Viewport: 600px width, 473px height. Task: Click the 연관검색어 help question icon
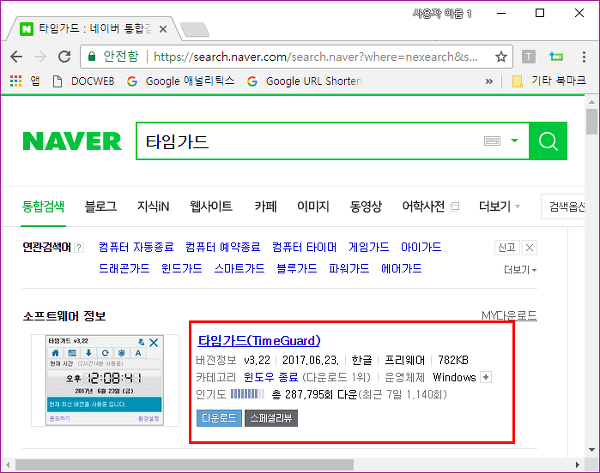78,248
